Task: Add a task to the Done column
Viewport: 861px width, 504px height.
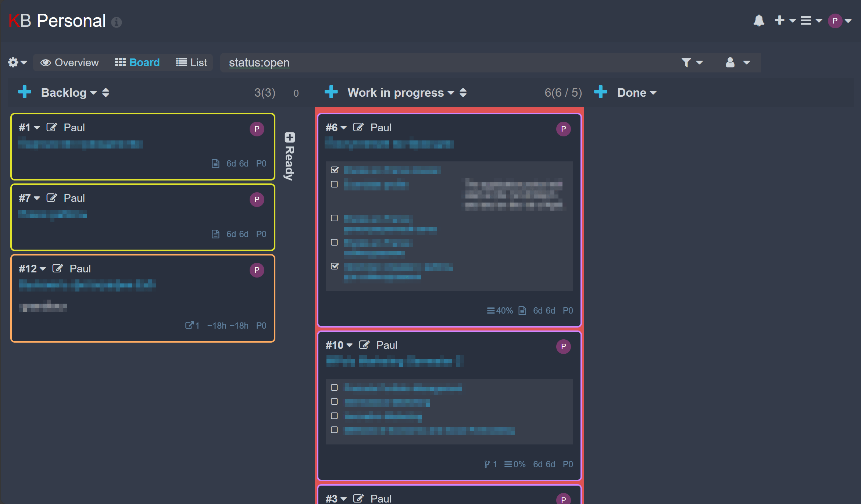Action: point(601,92)
